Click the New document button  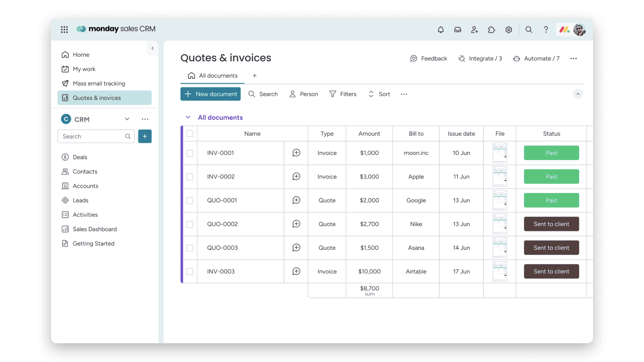[x=211, y=94]
